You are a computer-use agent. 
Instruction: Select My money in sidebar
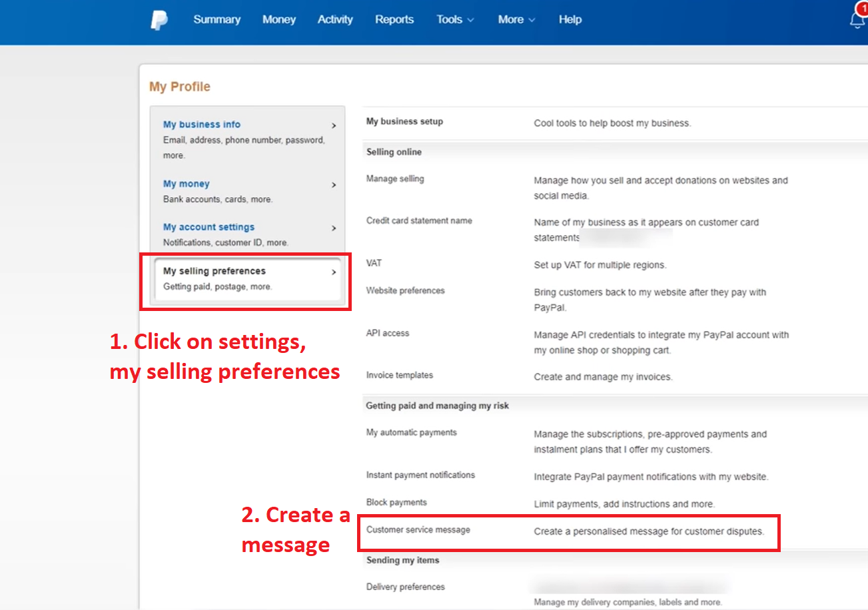click(187, 184)
